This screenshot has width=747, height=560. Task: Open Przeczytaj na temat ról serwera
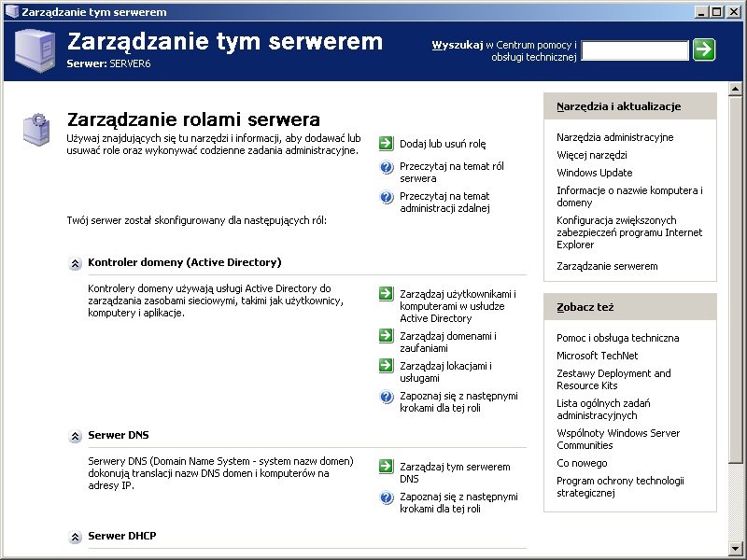(452, 172)
